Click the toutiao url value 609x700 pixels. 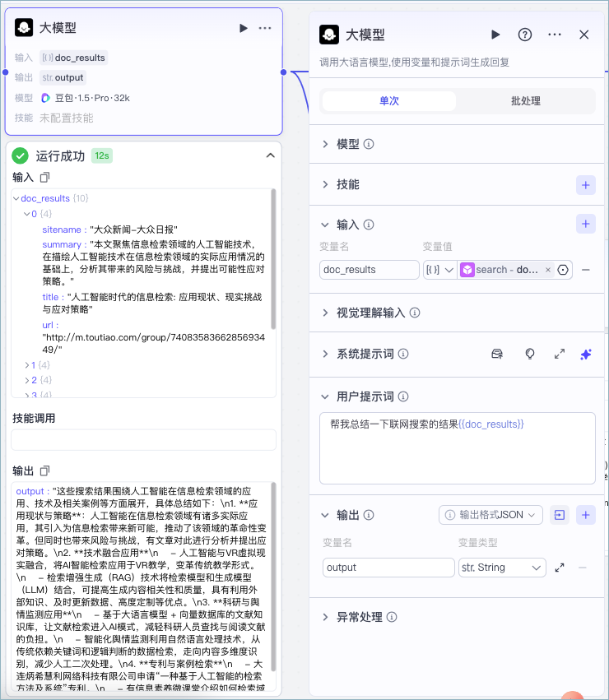tap(153, 343)
